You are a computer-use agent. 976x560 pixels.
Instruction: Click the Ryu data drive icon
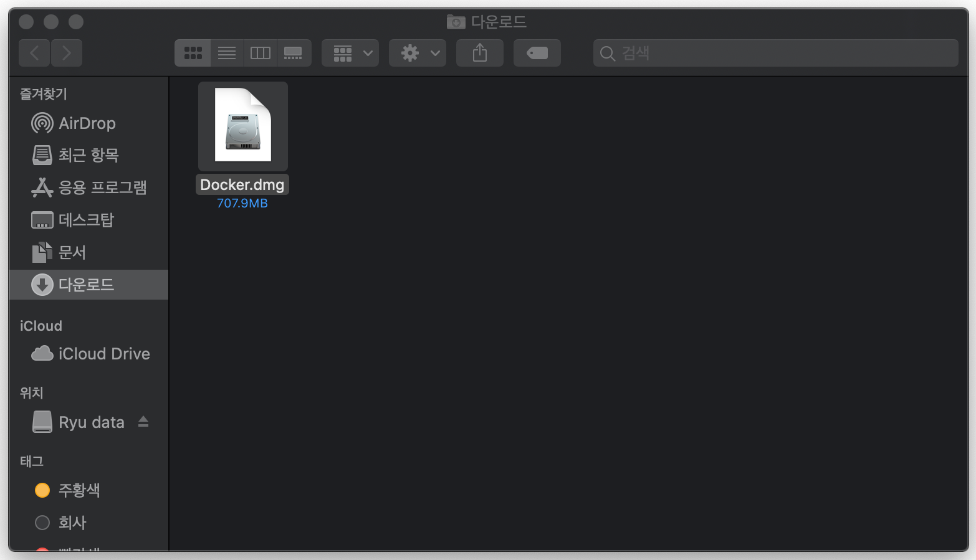tap(42, 422)
